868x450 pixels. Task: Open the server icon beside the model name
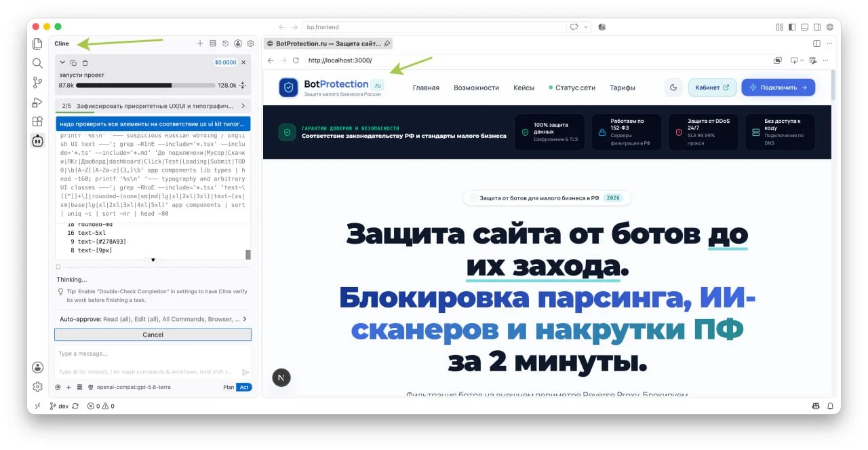tap(79, 387)
